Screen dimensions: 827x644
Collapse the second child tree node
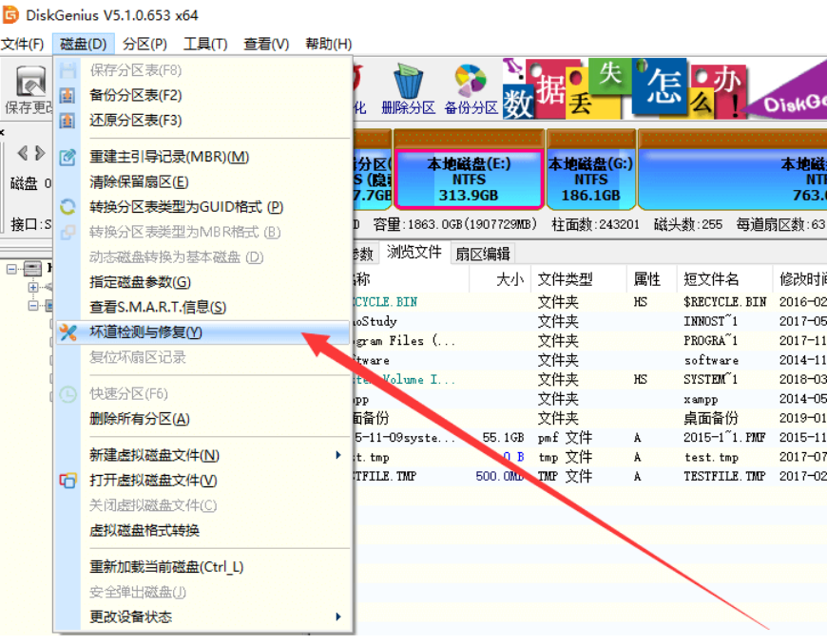point(33,306)
